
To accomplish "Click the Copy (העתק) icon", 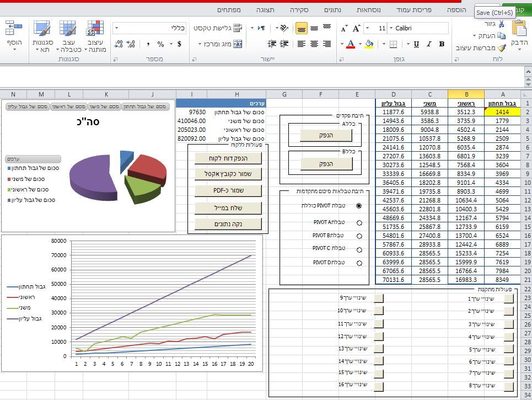I will (x=501, y=35).
